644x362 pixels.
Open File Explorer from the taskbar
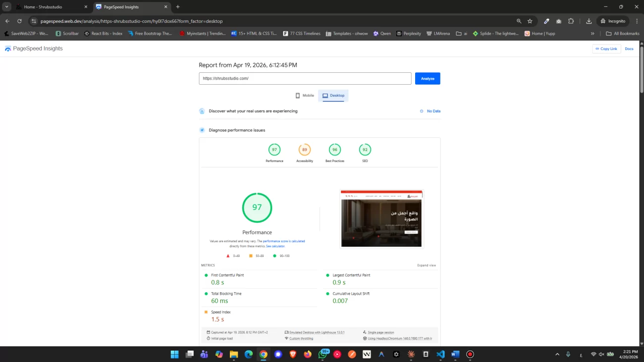tap(234, 354)
